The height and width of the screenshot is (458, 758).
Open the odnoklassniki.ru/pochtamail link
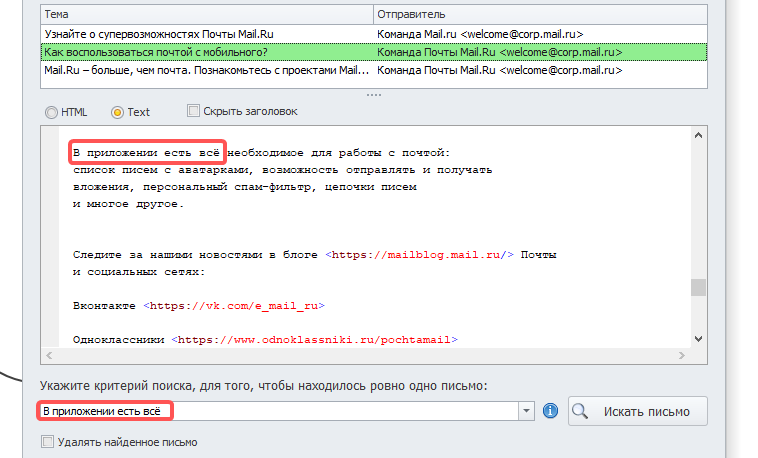(x=314, y=340)
